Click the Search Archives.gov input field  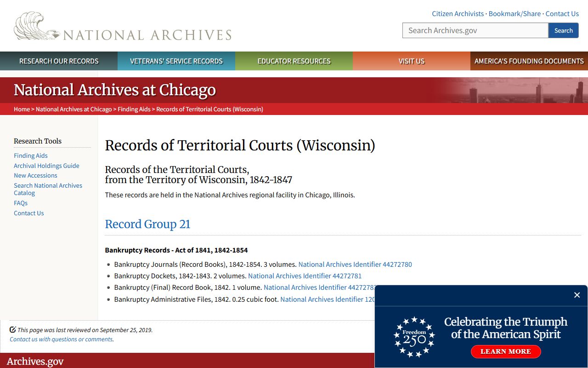click(x=475, y=30)
